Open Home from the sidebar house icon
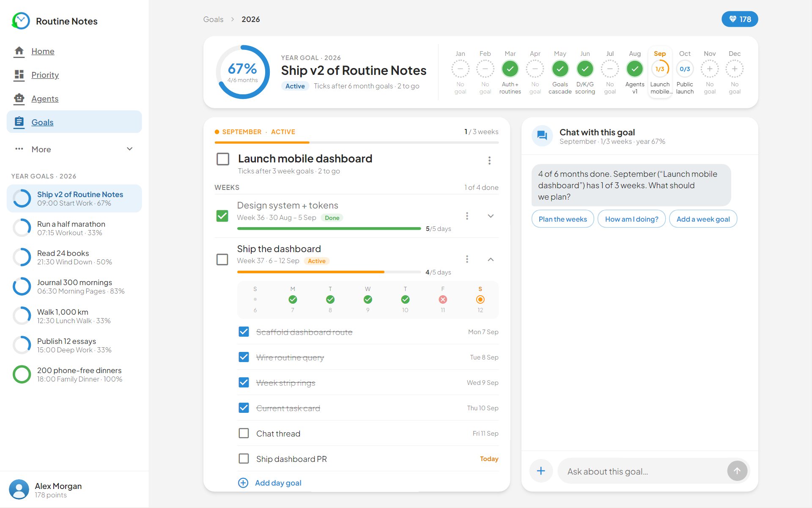Screen dimensions: 812x508 pyautogui.click(x=19, y=51)
